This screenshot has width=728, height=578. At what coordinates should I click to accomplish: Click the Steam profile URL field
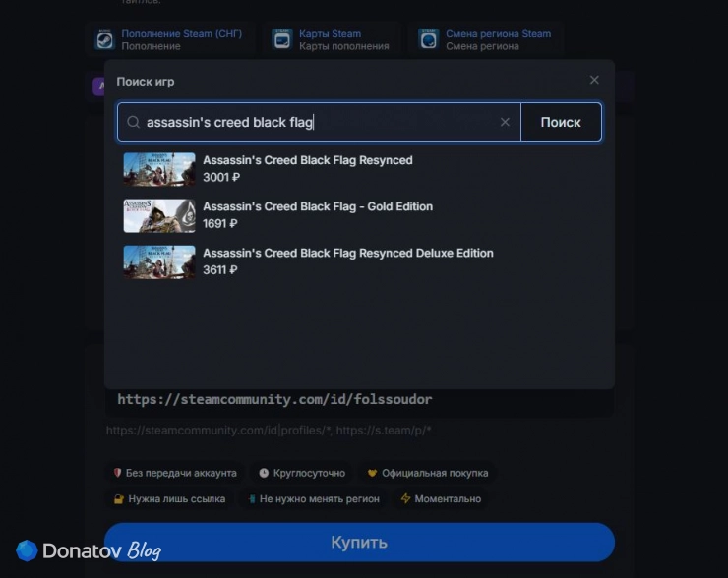tap(359, 399)
